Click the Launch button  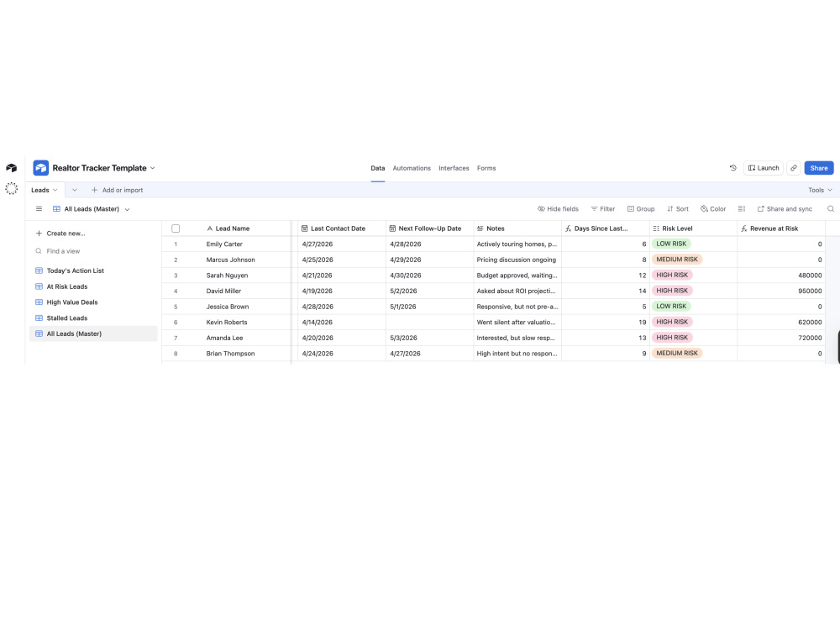764,168
